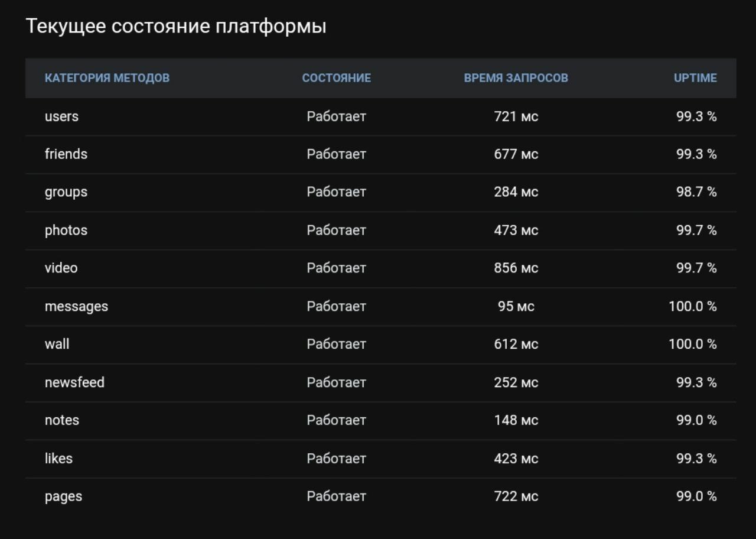Click the "Состояние" column header
Screen dimensions: 756x539
(336, 78)
